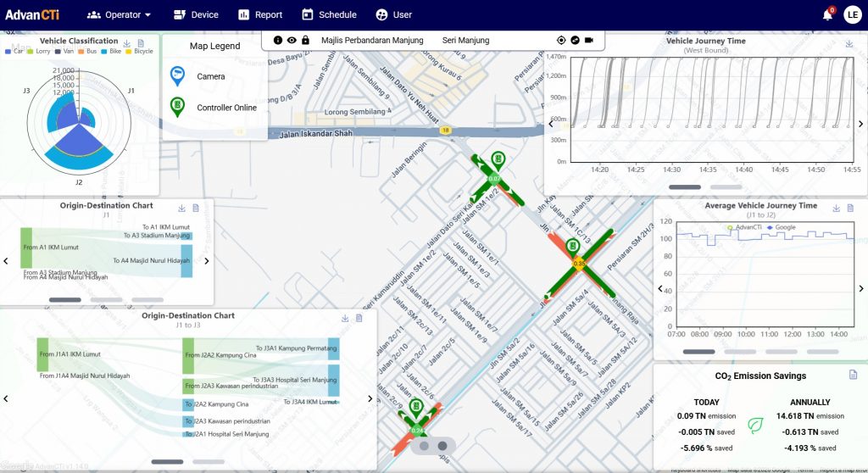Toggle the Van series in the Vehicle Classification legend
The height and width of the screenshot is (473, 868).
[64, 51]
